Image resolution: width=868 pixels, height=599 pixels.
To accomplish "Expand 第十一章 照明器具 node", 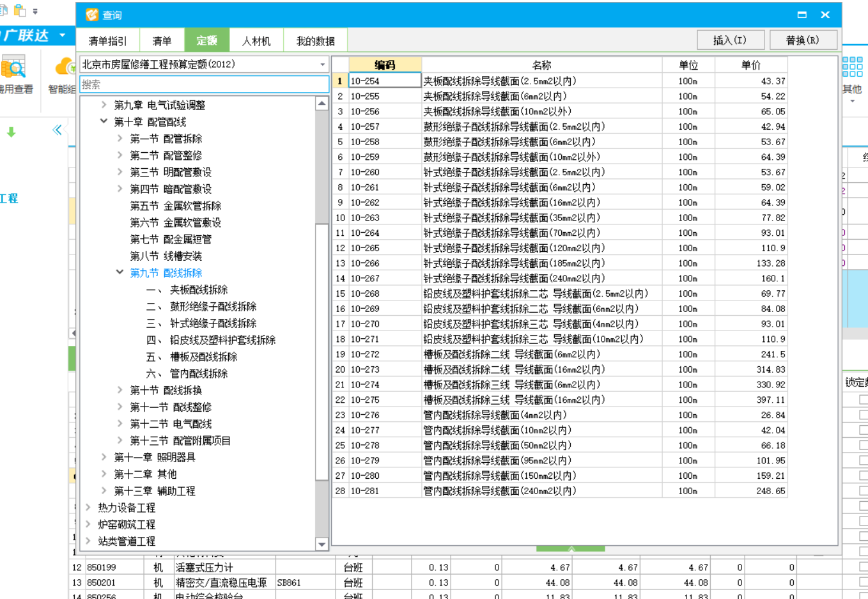I will point(104,457).
